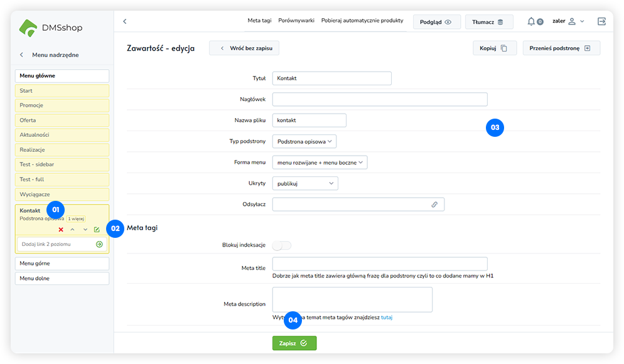The image size is (624, 364).
Task: Collapse sidebar with top-left chevron
Action: point(124,21)
